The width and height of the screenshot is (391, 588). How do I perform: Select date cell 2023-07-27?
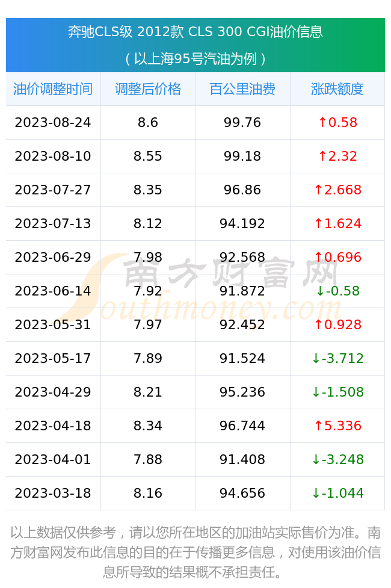(53, 190)
